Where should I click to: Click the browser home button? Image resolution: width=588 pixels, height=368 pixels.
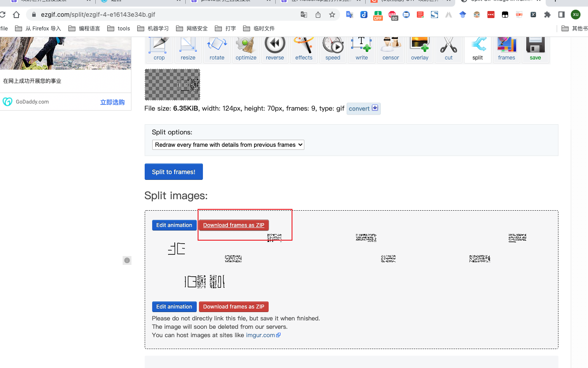[16, 15]
